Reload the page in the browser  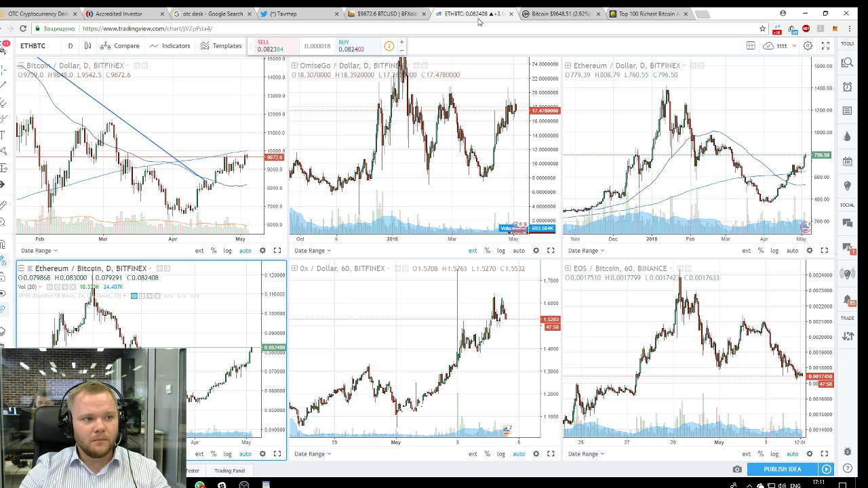[23, 28]
